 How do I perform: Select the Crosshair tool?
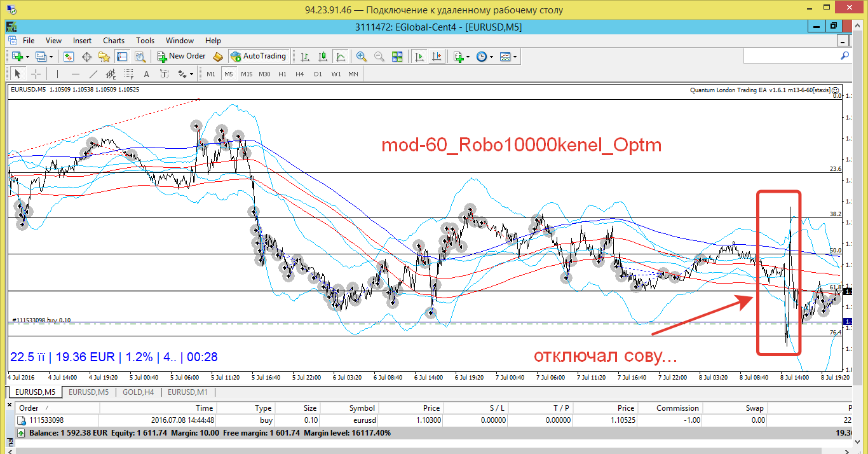click(x=36, y=74)
